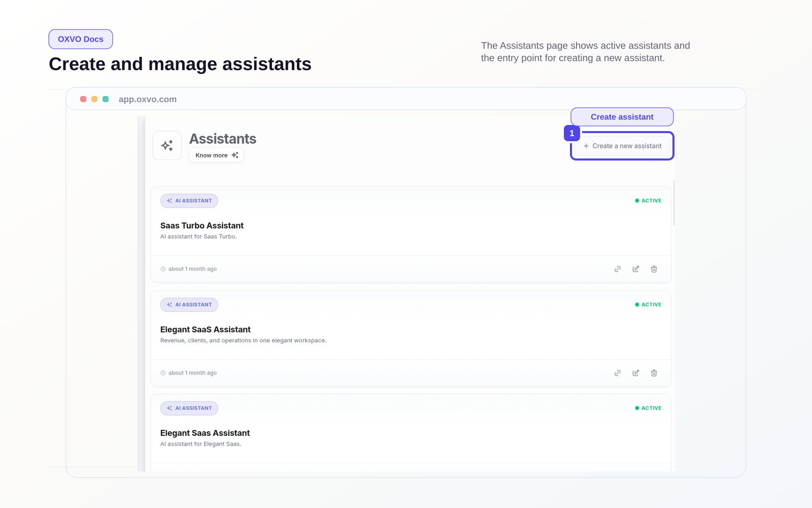The image size is (812, 508).
Task: Click the green browser window dot
Action: tap(106, 99)
